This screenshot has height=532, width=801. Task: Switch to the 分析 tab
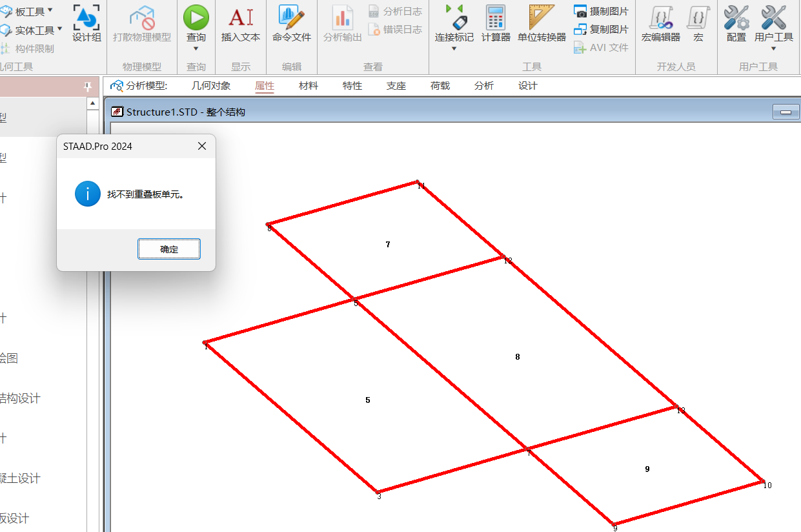(484, 86)
